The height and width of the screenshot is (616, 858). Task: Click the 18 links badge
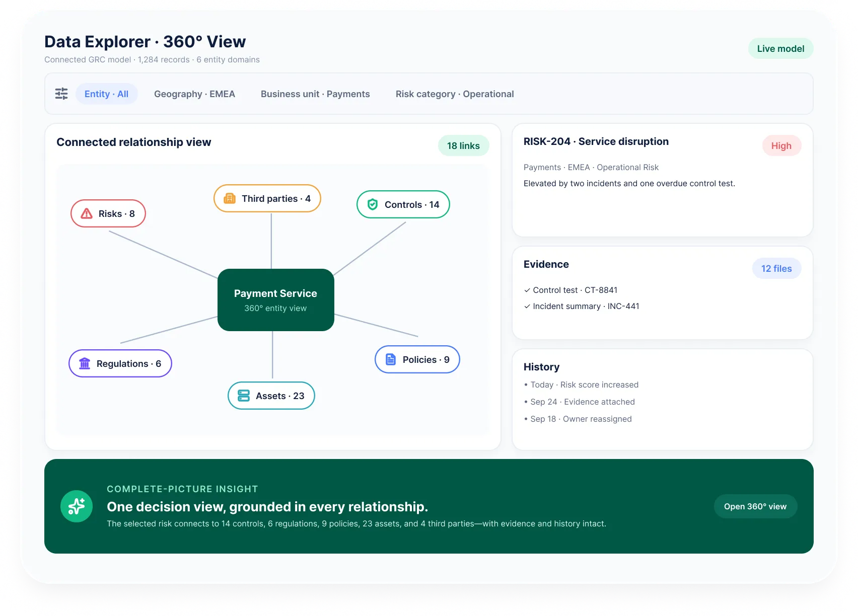coord(463,145)
